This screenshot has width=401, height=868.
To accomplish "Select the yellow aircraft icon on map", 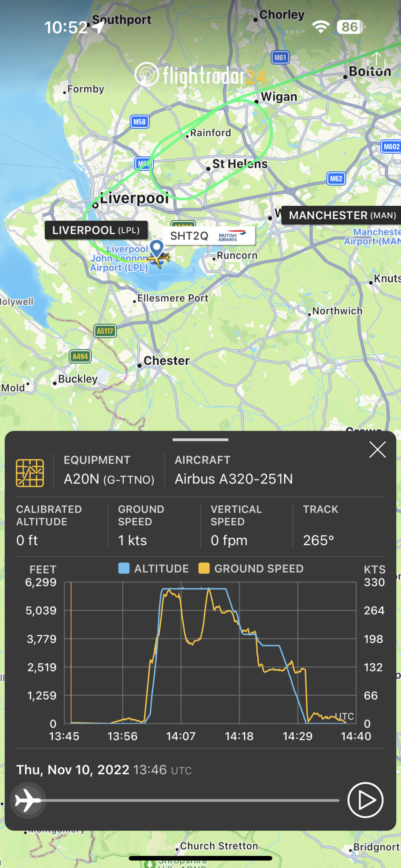I will pos(159,260).
